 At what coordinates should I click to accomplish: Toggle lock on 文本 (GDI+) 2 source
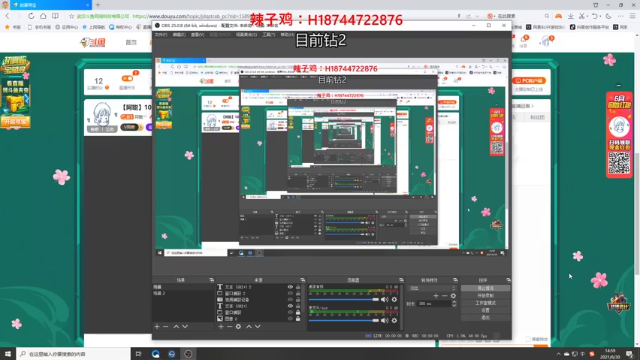(298, 287)
